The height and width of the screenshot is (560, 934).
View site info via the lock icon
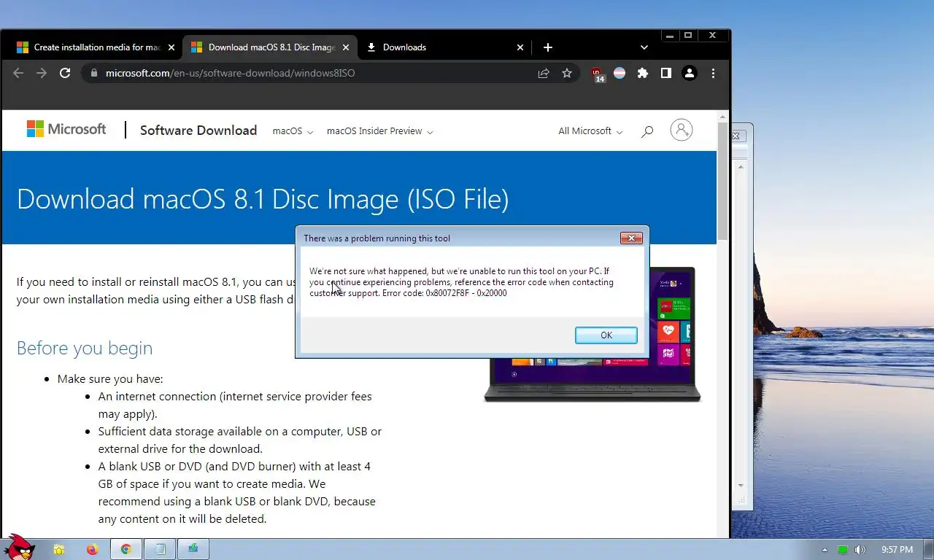93,73
